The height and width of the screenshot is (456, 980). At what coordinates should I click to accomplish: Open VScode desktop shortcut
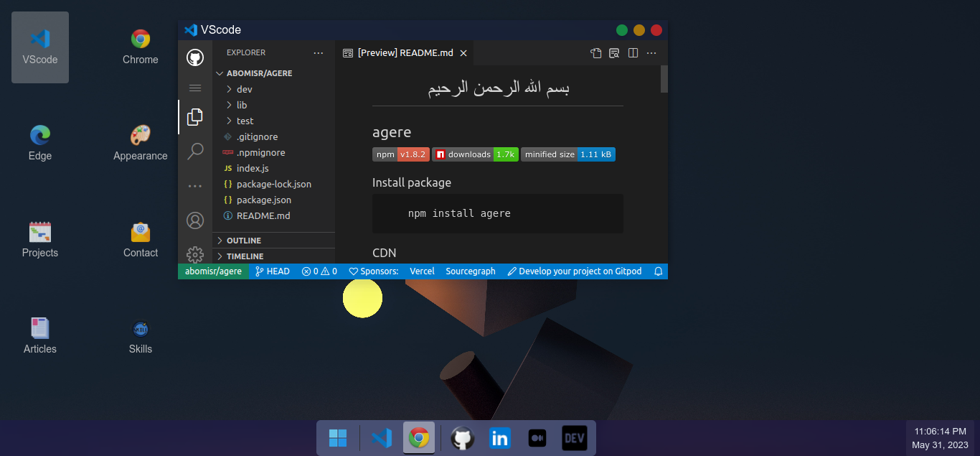(x=40, y=47)
